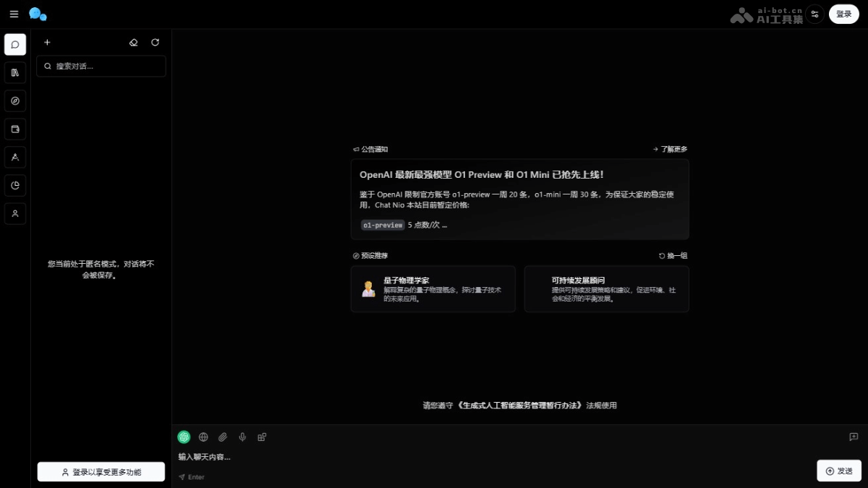Open the ChatGPT model selector icon
This screenshot has width=868, height=488.
(183, 437)
